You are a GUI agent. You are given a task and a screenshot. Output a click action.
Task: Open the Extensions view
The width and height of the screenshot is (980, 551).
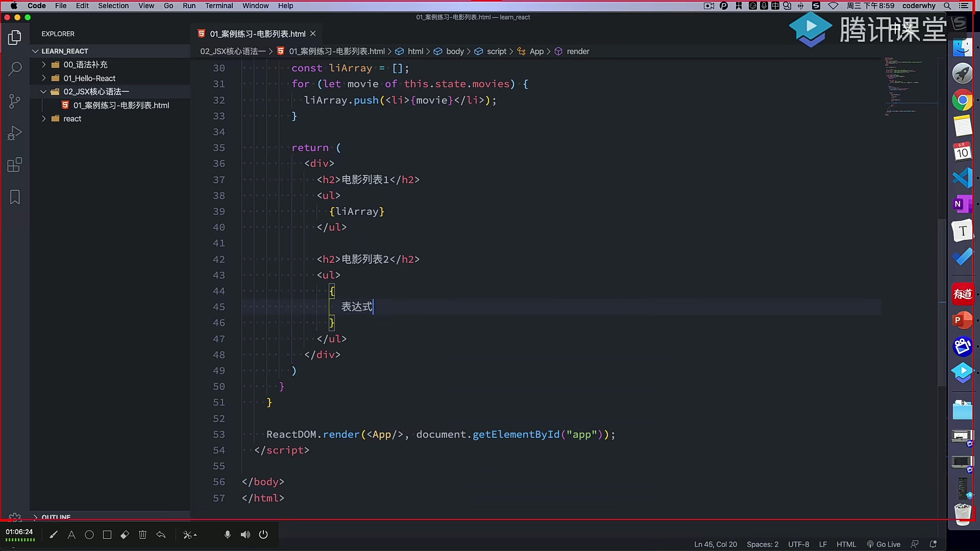pyautogui.click(x=15, y=165)
